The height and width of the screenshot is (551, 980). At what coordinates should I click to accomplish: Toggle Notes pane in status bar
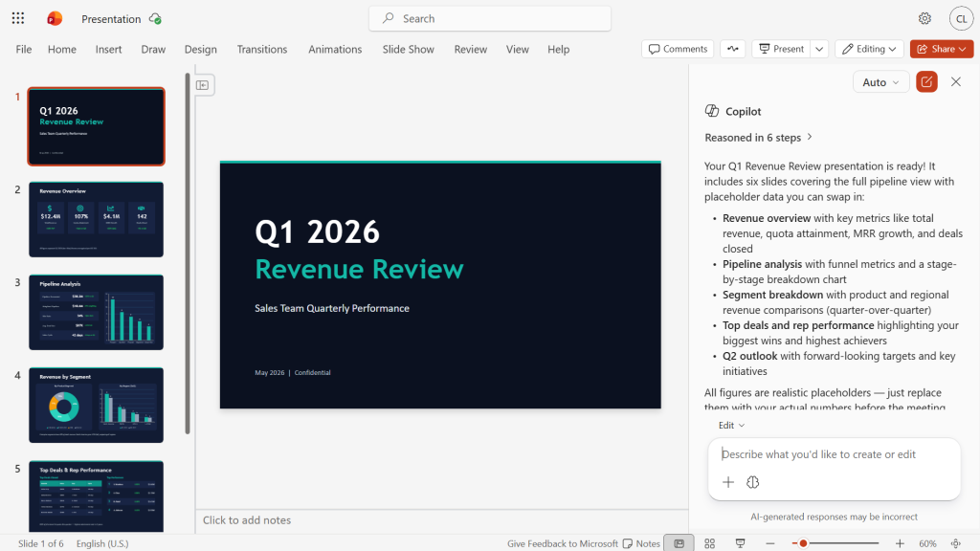[x=642, y=543]
